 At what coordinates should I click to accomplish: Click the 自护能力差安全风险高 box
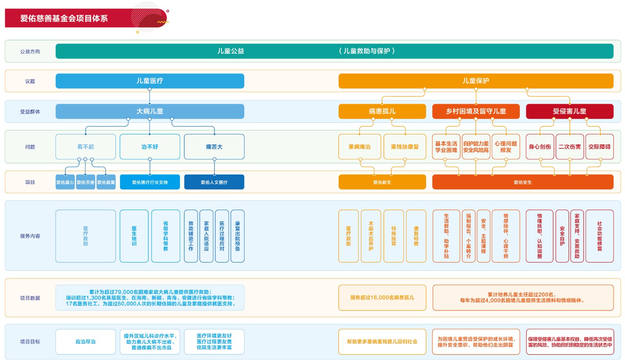(x=476, y=147)
